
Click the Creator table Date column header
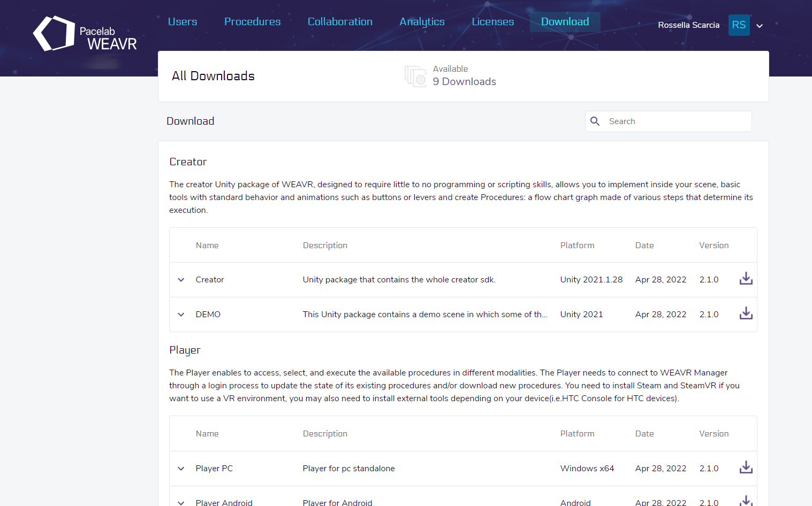coord(644,246)
